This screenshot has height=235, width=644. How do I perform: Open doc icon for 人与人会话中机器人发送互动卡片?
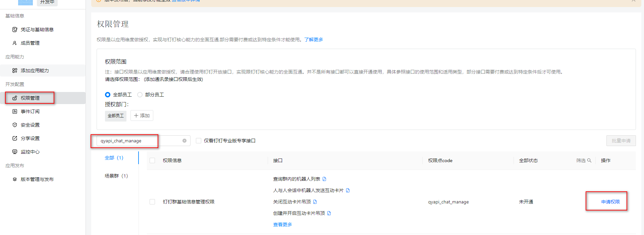[348, 190]
